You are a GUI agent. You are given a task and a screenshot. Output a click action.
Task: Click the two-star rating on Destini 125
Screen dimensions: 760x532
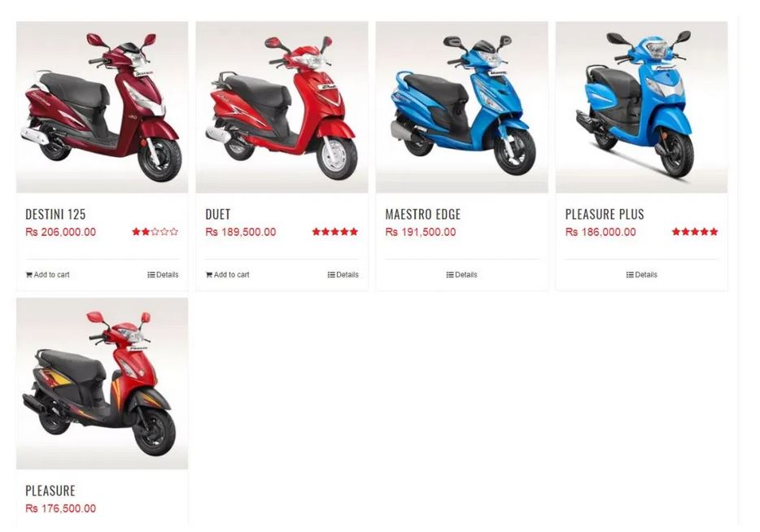pyautogui.click(x=155, y=232)
